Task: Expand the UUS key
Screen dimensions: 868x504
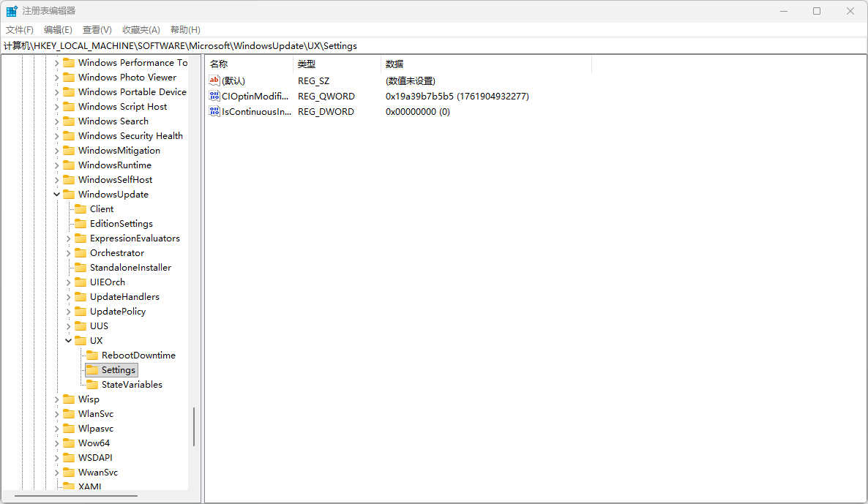Action: tap(68, 326)
